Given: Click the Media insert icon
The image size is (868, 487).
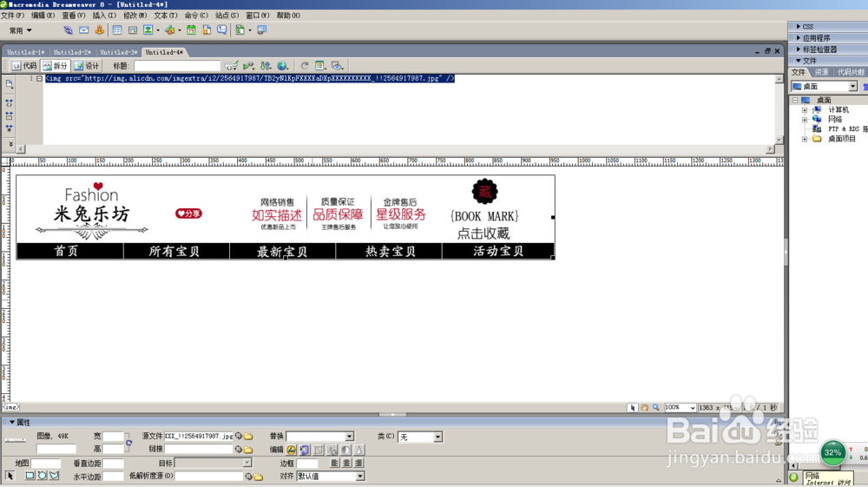Looking at the screenshot, I should (x=170, y=30).
